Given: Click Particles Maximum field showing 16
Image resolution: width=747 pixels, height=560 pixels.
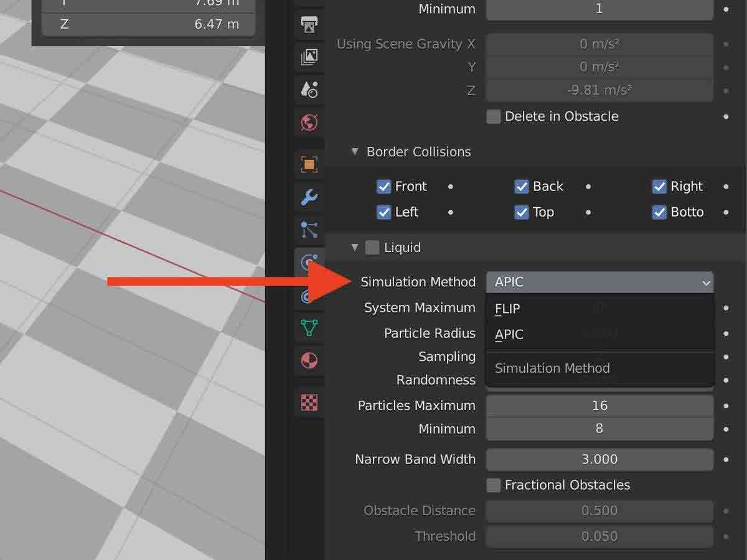Looking at the screenshot, I should [x=599, y=406].
